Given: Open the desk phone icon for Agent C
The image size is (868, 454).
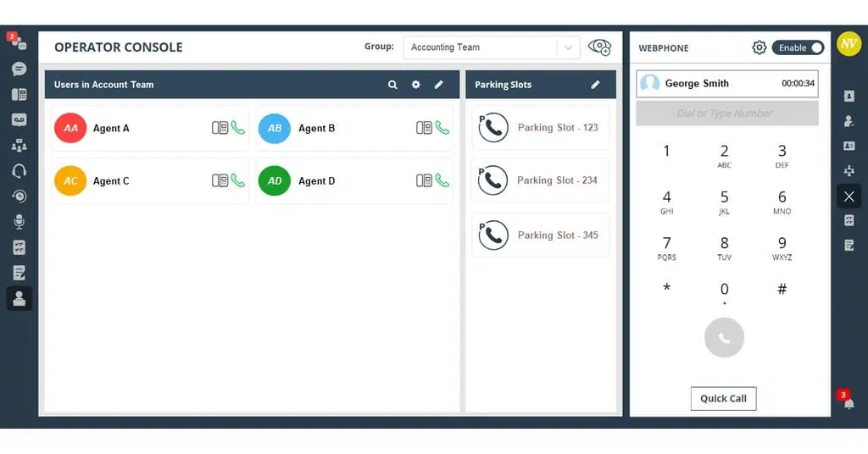Looking at the screenshot, I should [x=220, y=180].
